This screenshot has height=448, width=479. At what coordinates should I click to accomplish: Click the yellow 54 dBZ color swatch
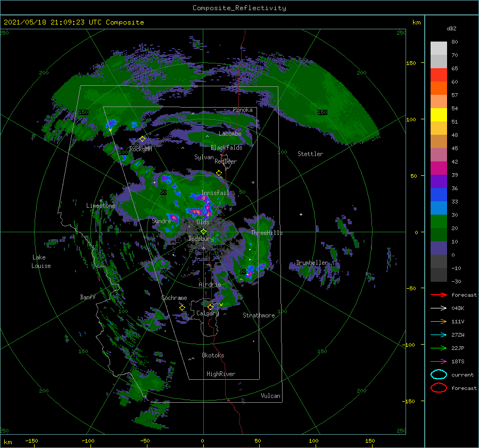tap(439, 115)
